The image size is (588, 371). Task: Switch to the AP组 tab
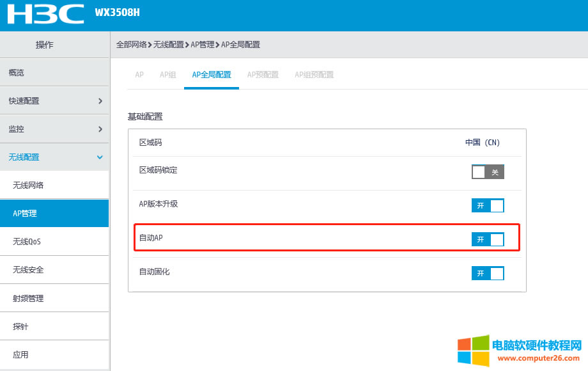coord(167,75)
